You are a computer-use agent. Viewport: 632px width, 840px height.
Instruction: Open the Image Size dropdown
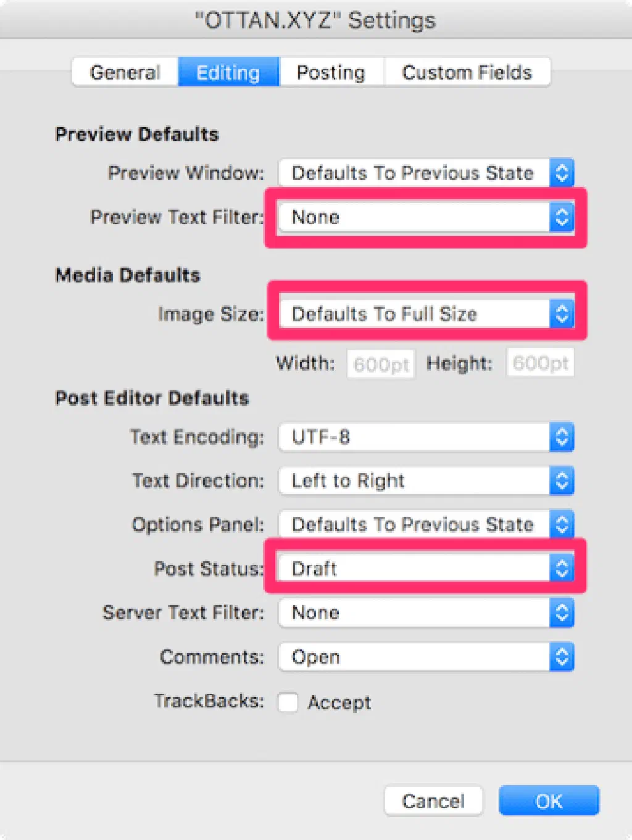click(x=426, y=314)
